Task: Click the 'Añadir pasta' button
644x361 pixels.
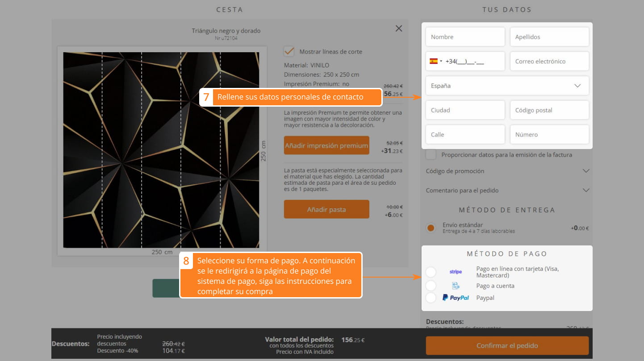Action: pos(326,209)
